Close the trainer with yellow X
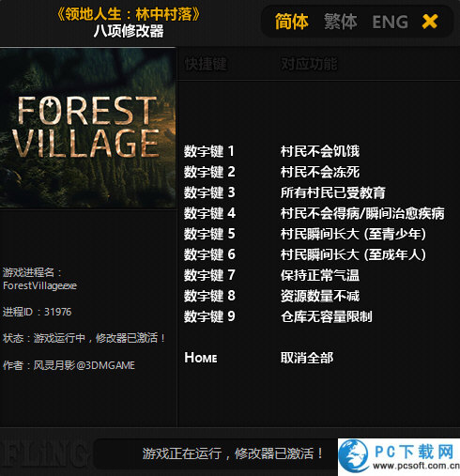Image resolution: width=460 pixels, height=476 pixels. [x=430, y=22]
